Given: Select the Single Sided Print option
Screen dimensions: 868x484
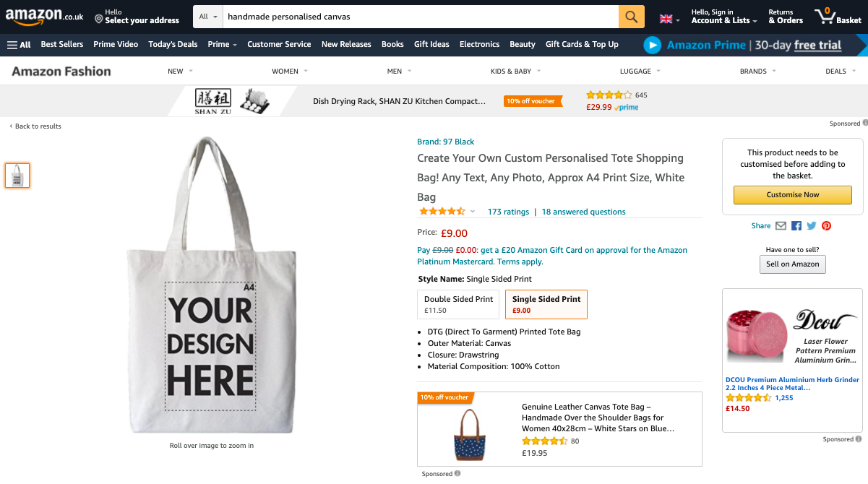Looking at the screenshot, I should click(546, 303).
